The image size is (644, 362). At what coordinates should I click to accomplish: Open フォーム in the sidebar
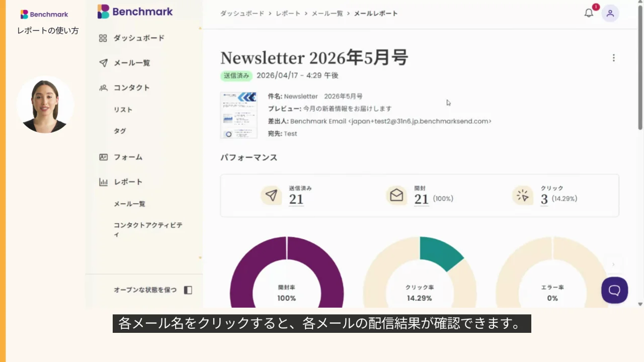point(128,157)
